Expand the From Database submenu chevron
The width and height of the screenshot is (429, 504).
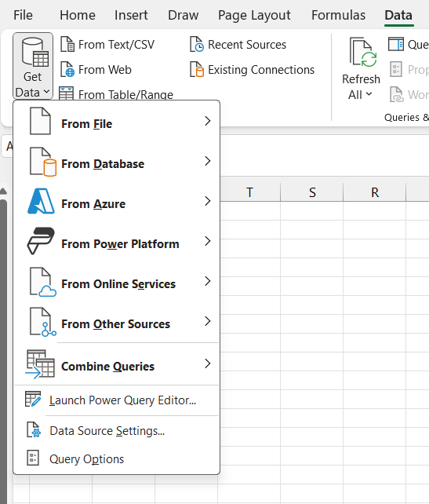click(x=208, y=161)
